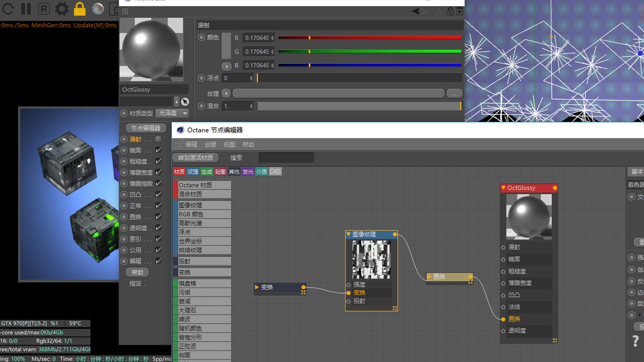Screen dimensions: 644x362
Task: Open live viewer settings gear icon
Action: click(x=62, y=9)
